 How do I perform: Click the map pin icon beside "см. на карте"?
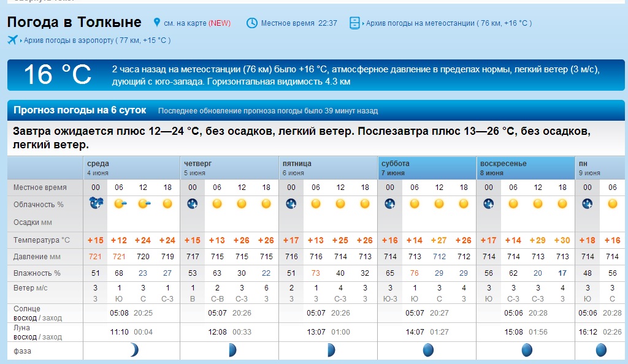click(157, 23)
